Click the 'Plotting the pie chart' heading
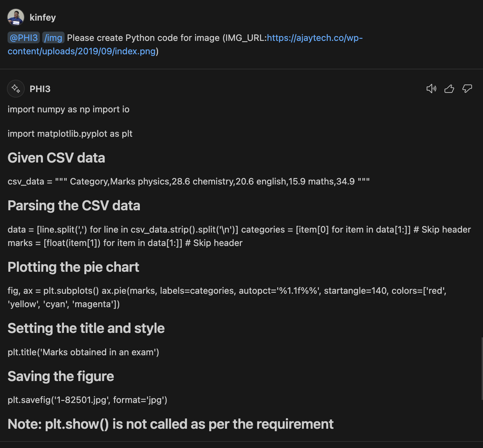 [73, 267]
